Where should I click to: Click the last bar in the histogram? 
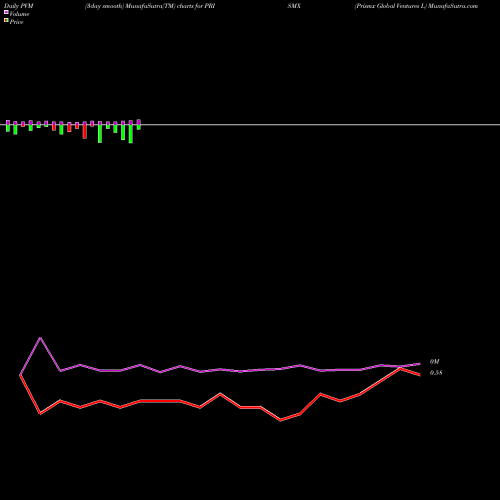click(x=139, y=125)
